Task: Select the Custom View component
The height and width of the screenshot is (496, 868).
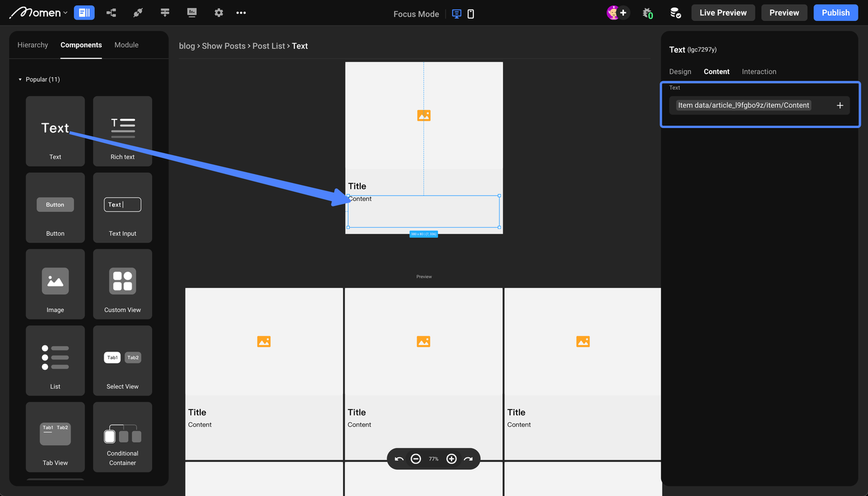Action: coord(123,284)
